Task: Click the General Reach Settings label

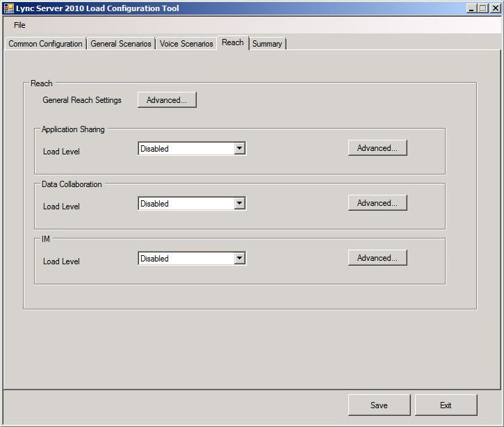Action: (82, 100)
